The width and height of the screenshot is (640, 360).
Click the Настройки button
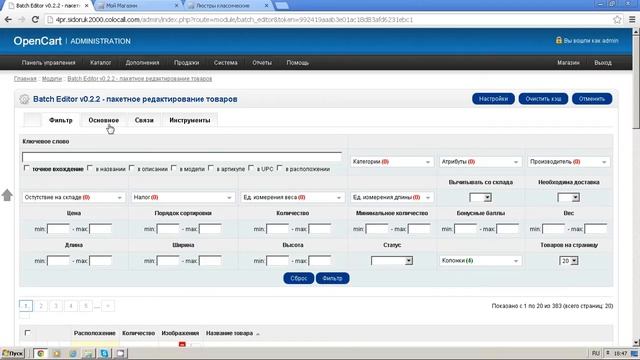pyautogui.click(x=493, y=99)
